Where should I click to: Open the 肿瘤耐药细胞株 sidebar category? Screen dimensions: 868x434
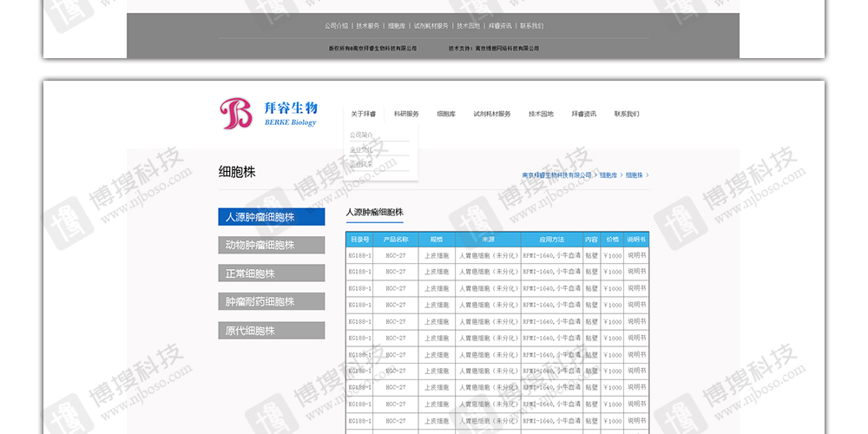[x=271, y=302]
